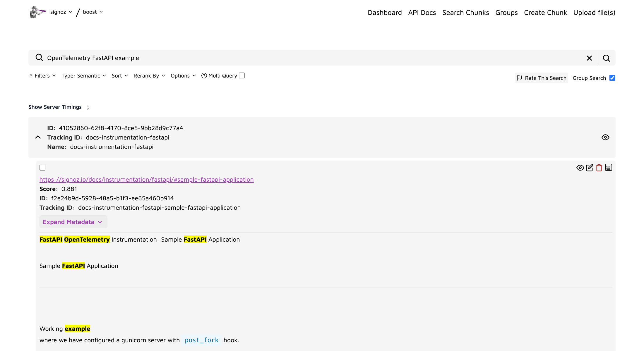Click highlighted word 'example' in the chunk

click(x=77, y=329)
